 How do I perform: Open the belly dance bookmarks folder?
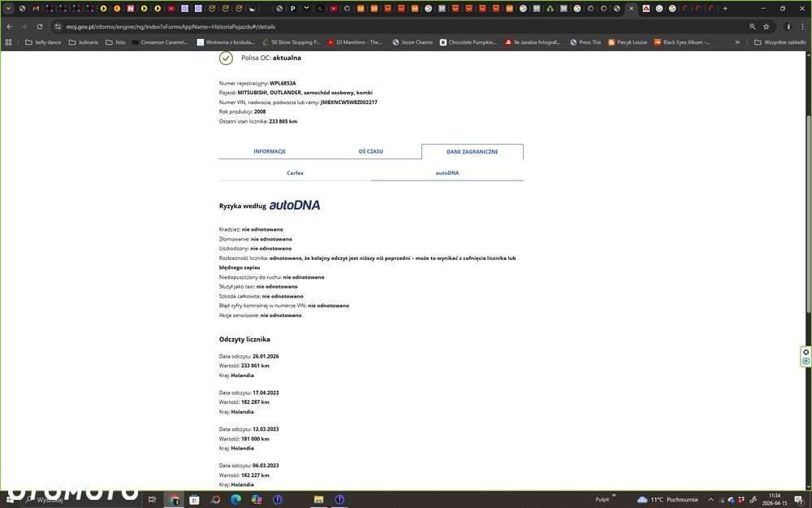pos(43,42)
